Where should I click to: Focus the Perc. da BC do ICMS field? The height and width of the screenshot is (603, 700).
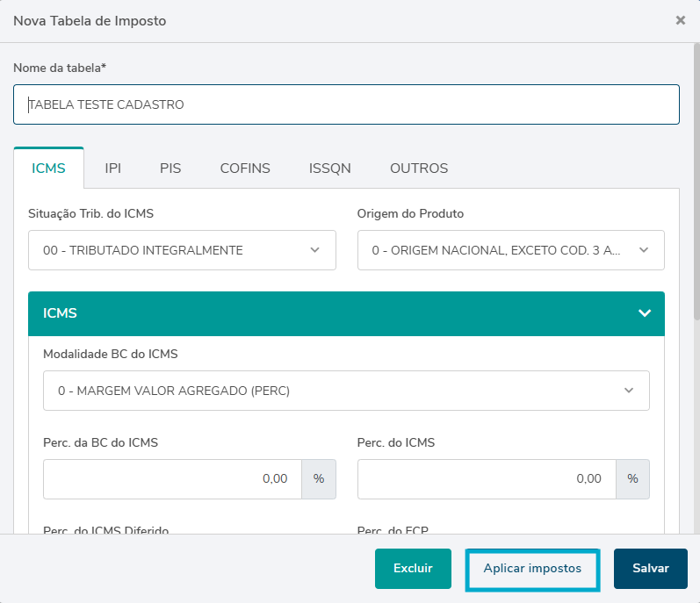coord(172,479)
